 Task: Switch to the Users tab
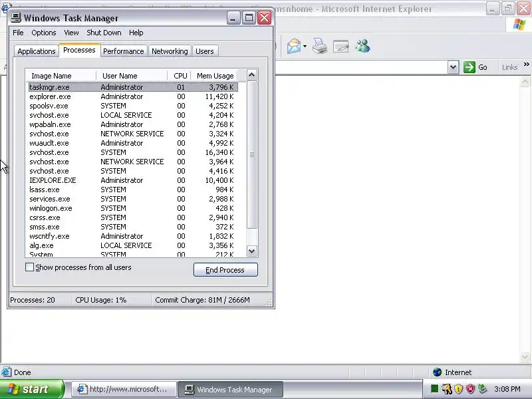coord(205,51)
